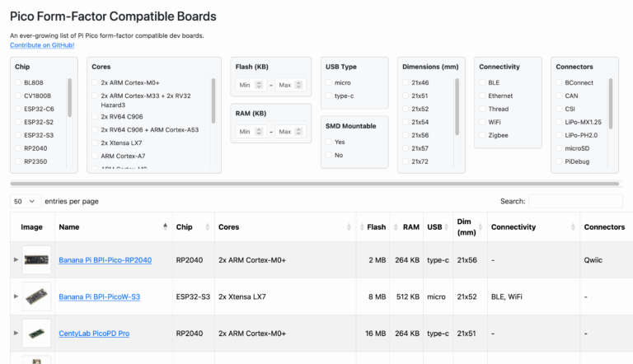Open Banana Pi BPI-PicoW-S3 link
The height and width of the screenshot is (364, 633).
[99, 297]
